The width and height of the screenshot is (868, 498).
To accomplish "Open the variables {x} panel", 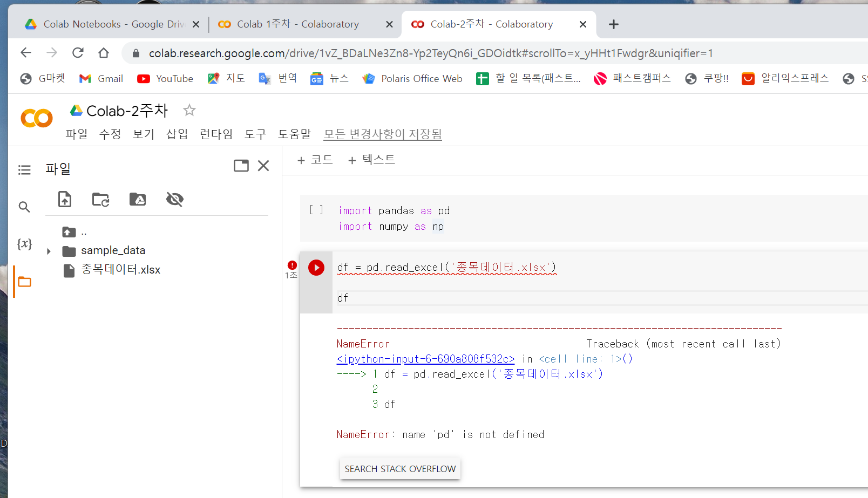I will coord(24,244).
